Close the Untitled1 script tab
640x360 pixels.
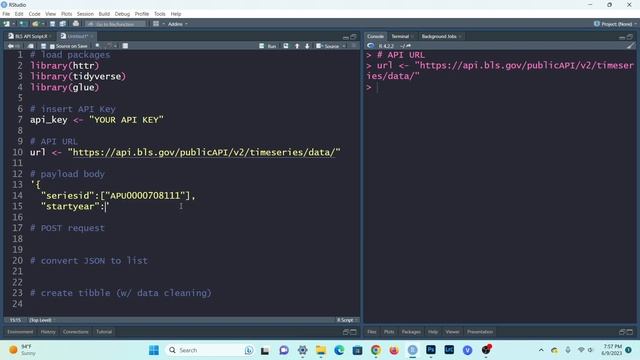[x=92, y=36]
